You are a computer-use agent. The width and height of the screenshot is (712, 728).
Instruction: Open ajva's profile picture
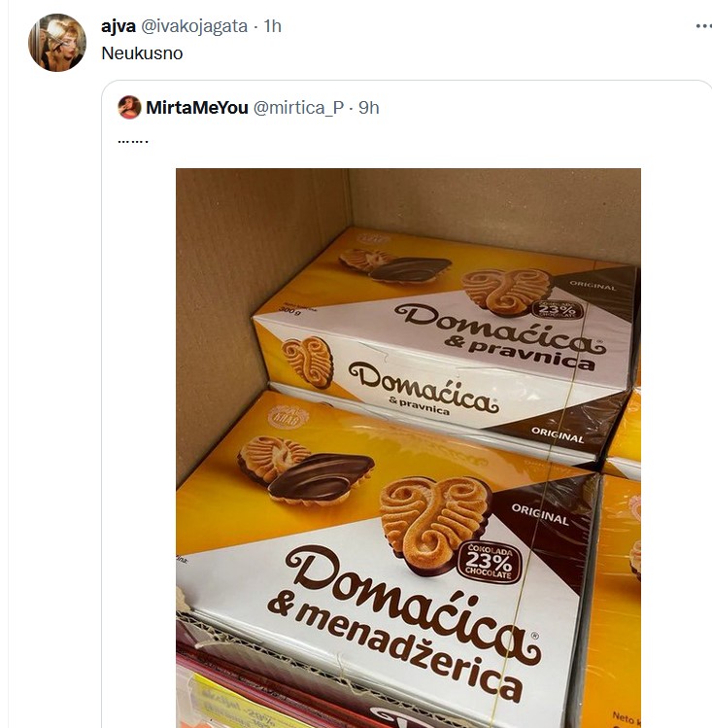click(57, 43)
